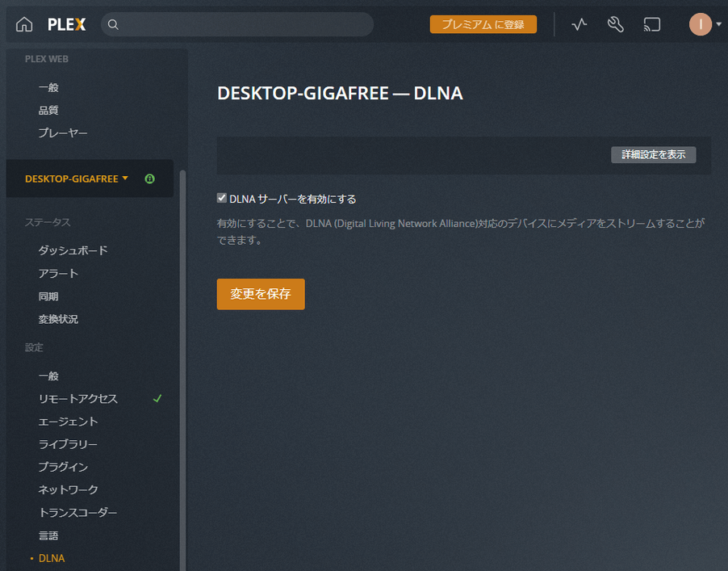Open Plex Web 一般 settings
The height and width of the screenshot is (571, 728).
point(48,87)
